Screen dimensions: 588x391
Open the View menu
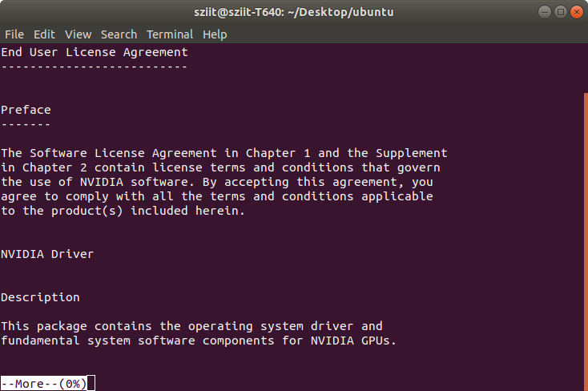[x=78, y=34]
